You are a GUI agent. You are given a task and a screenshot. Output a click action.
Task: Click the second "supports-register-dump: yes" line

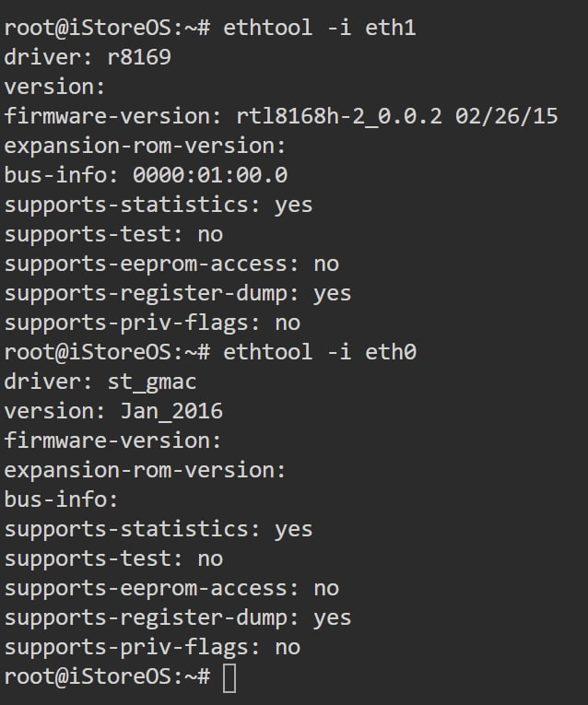178,617
